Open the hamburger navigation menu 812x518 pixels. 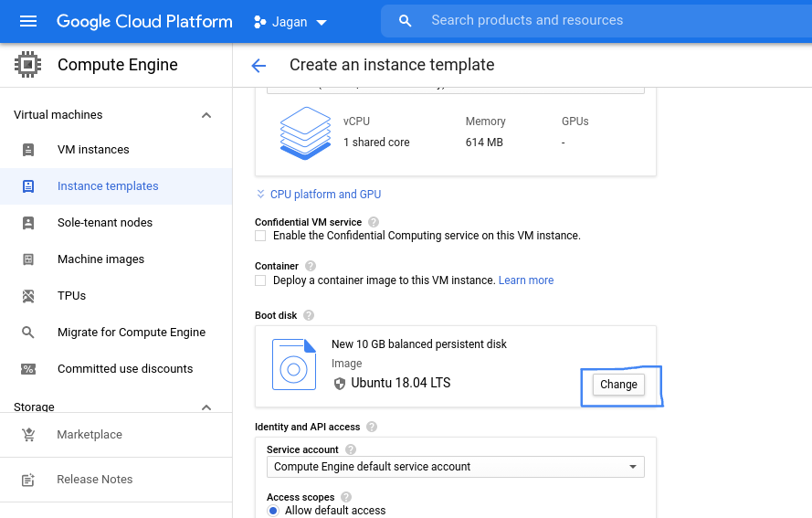[x=28, y=21]
